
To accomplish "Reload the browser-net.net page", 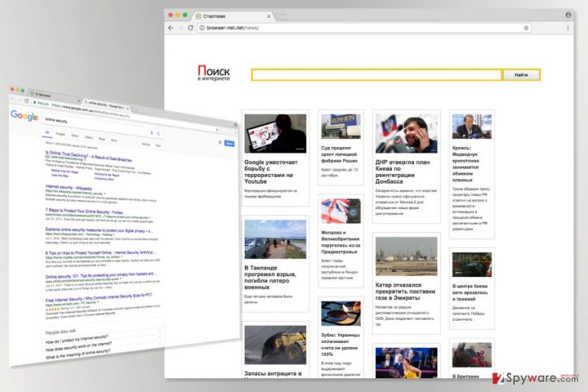I will (191, 28).
